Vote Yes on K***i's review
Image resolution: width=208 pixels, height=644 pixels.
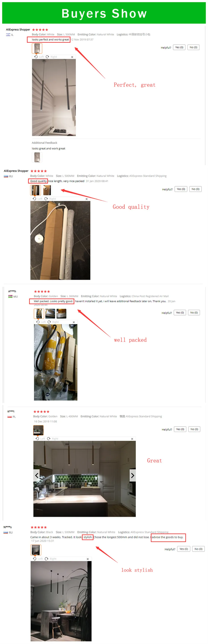180,429
